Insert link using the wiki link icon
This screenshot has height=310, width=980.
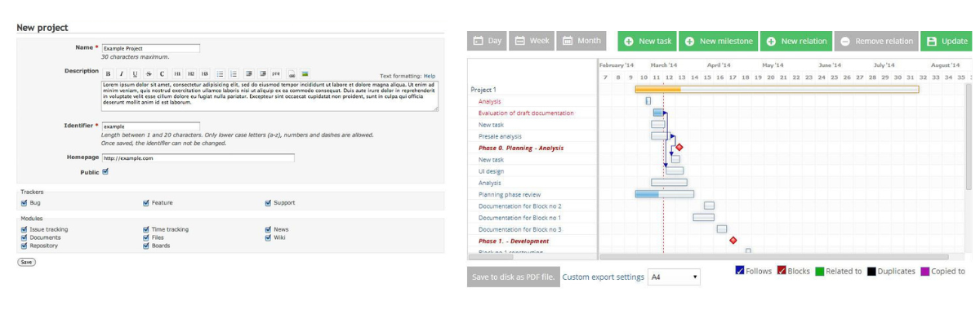pos(292,73)
